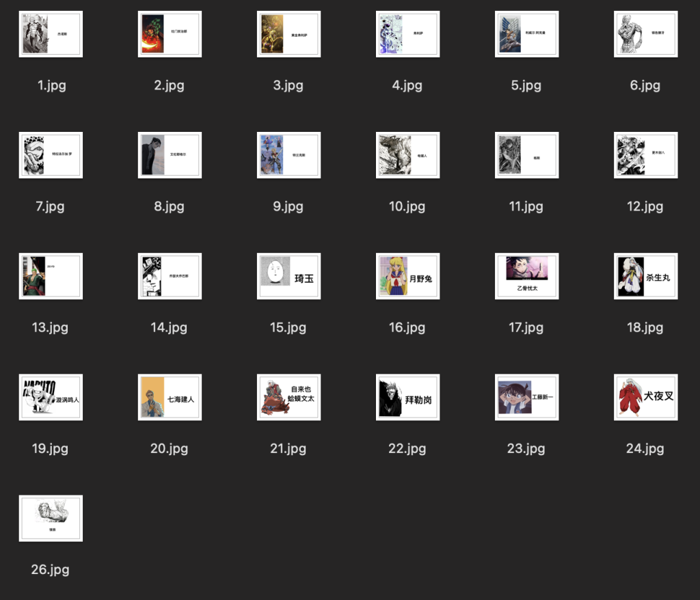Click the file name 5.jpg
700x600 pixels.
point(526,85)
